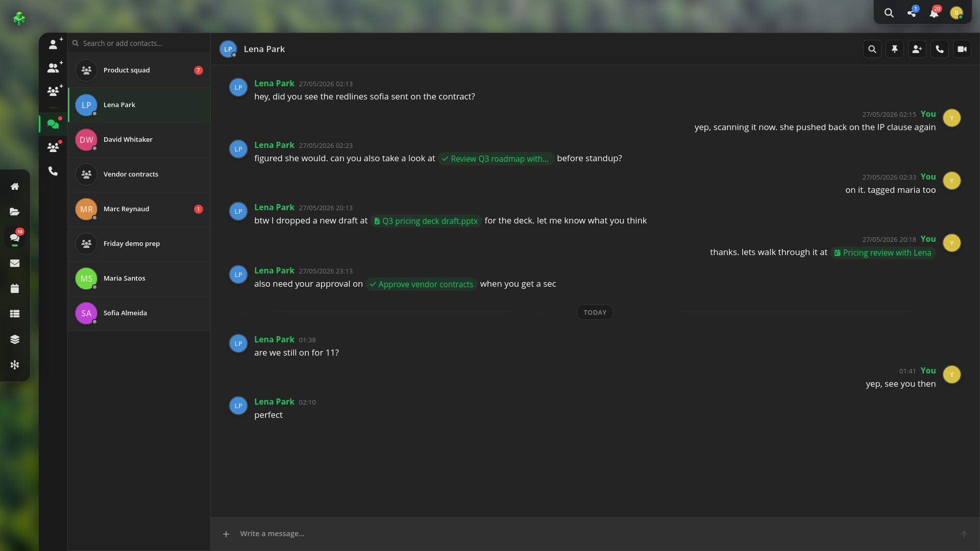Click the add contact icon
980x551 pixels.
(x=53, y=44)
